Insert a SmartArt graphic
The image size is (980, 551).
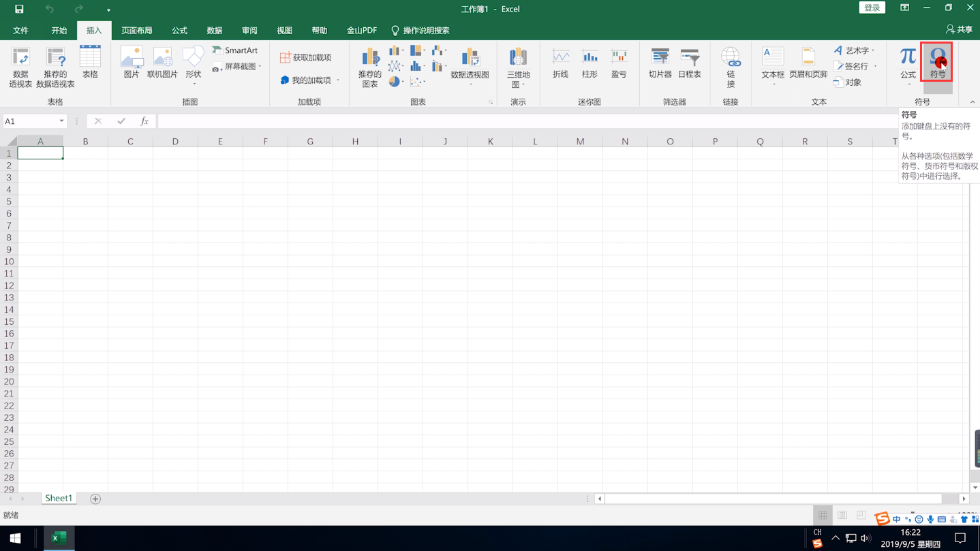coord(235,50)
